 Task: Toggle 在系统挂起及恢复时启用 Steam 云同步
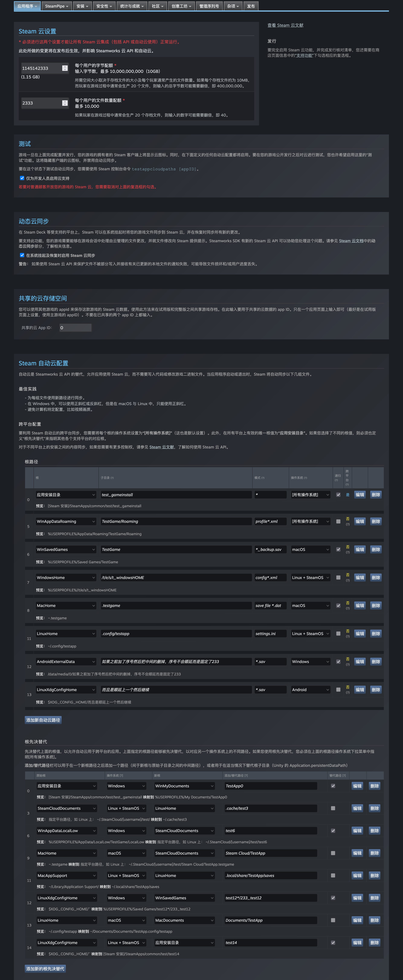click(22, 255)
